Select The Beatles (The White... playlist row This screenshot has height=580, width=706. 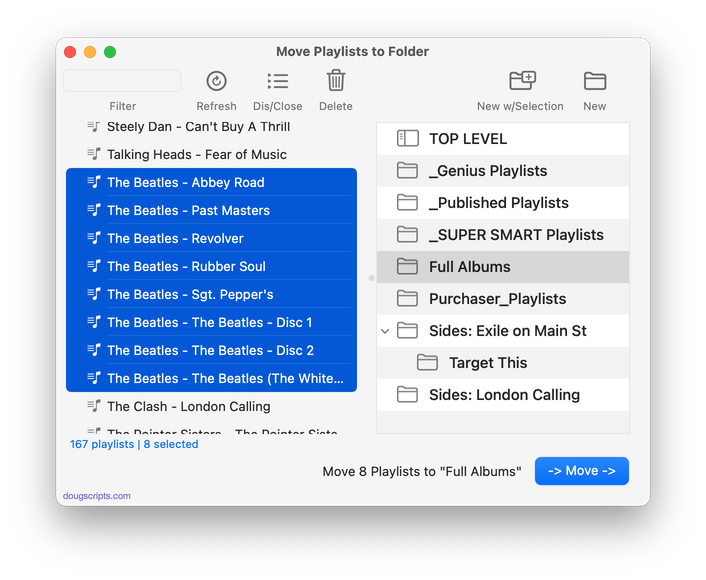tap(211, 378)
